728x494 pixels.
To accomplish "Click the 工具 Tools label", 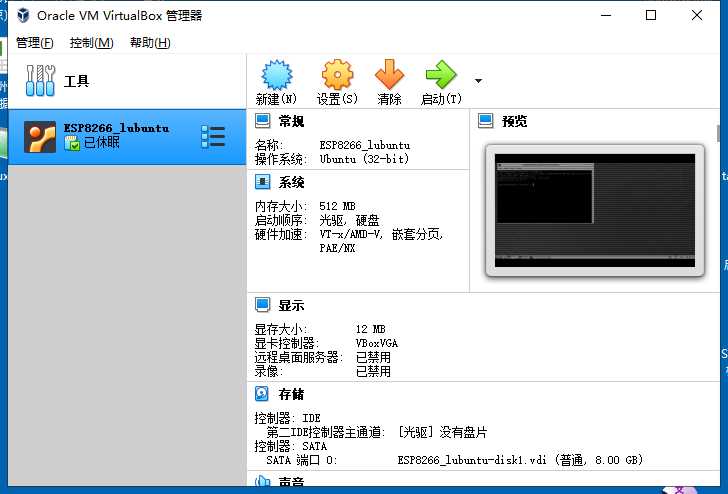I will pos(77,81).
